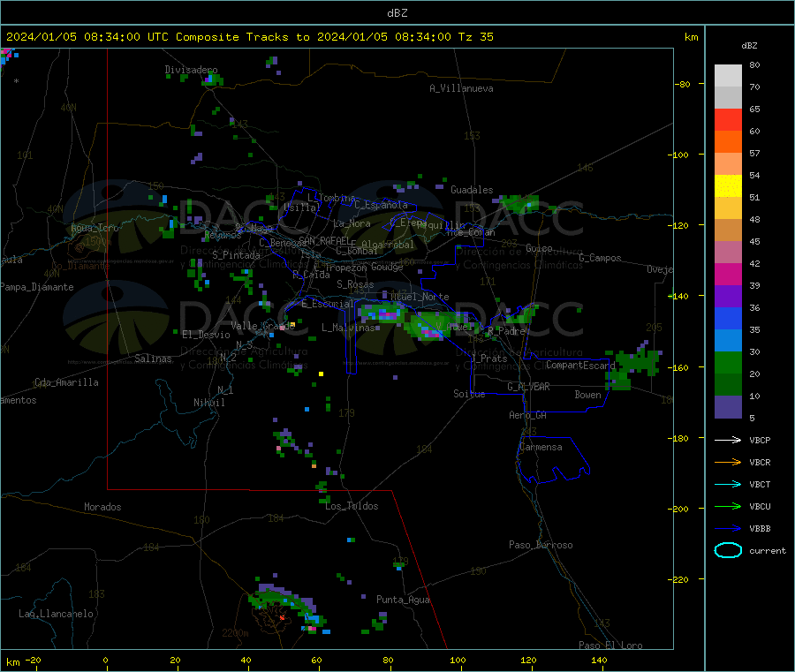Screen dimensions: 795x672
Task: Click the 35 dBZ blue swatch
Action: click(x=728, y=318)
